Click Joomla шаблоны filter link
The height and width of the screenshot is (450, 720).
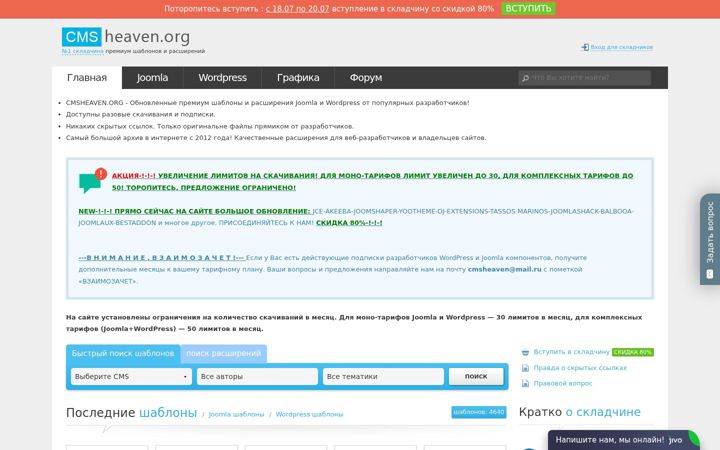tap(236, 414)
